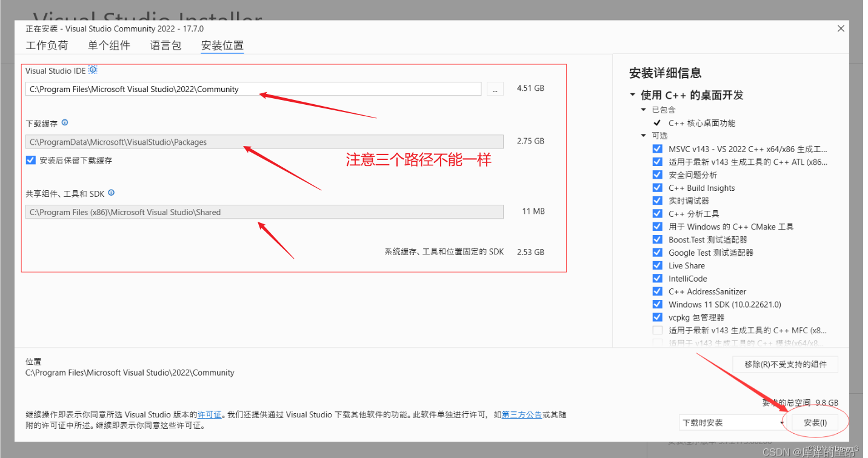Click the 4.51 GB size value

pos(530,88)
